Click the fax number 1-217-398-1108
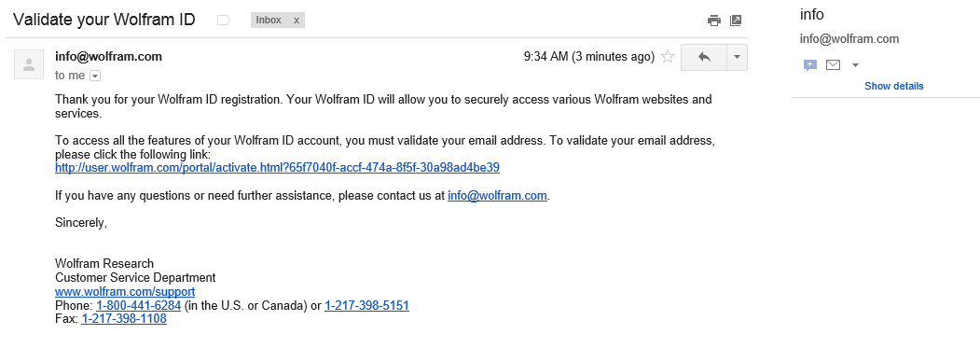The height and width of the screenshot is (348, 980). pyautogui.click(x=124, y=318)
